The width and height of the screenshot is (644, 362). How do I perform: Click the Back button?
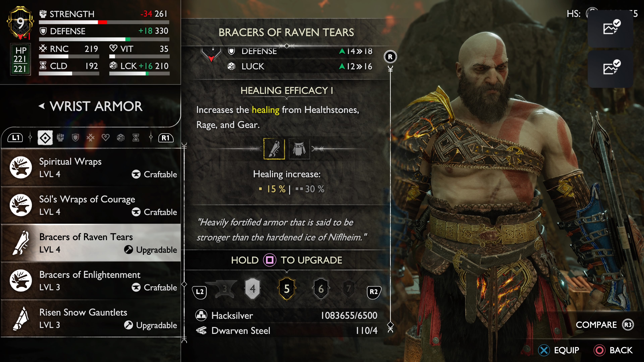613,350
